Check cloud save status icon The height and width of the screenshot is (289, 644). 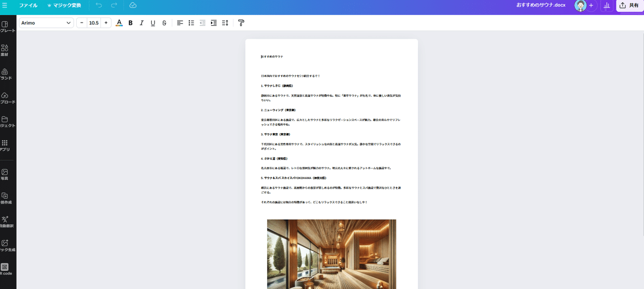point(133,5)
